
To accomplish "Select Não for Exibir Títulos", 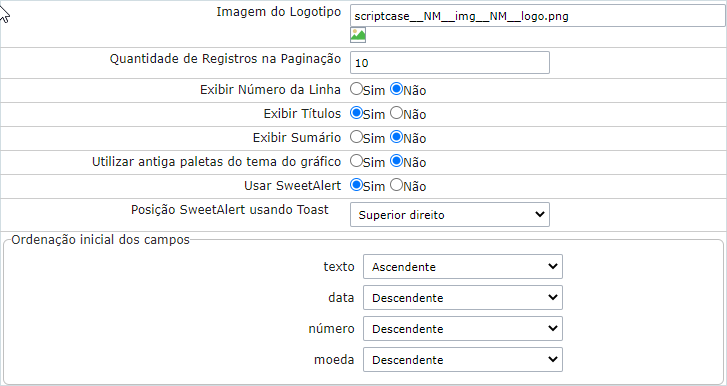I will tap(396, 113).
